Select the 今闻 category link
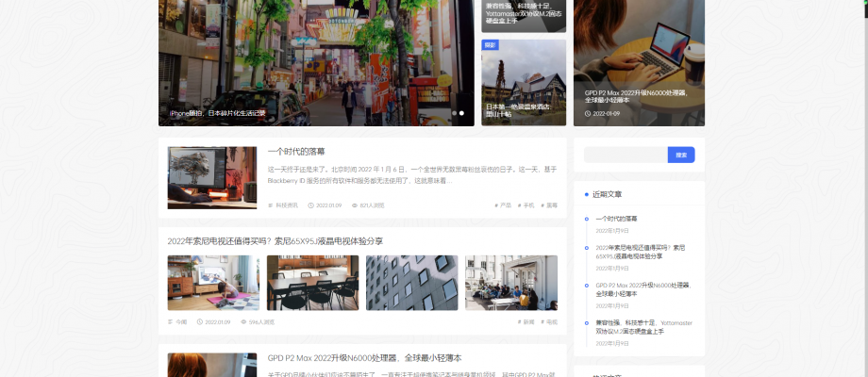This screenshot has width=868, height=377. pyautogui.click(x=181, y=321)
